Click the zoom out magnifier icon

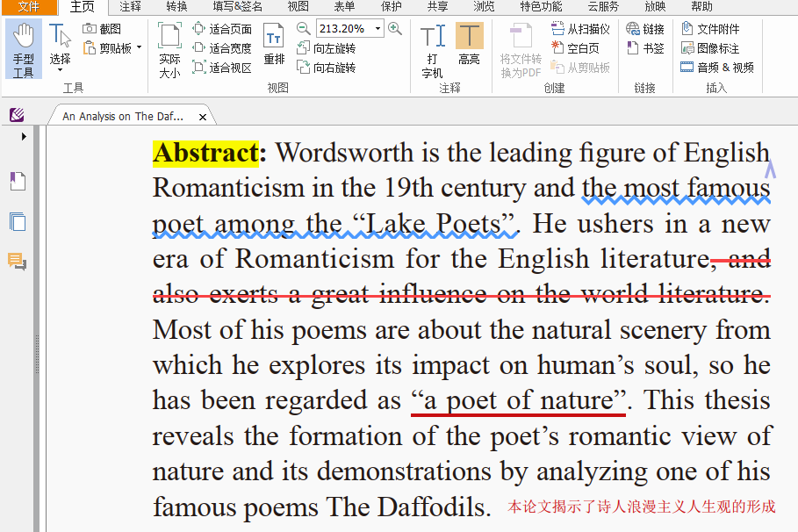303,29
